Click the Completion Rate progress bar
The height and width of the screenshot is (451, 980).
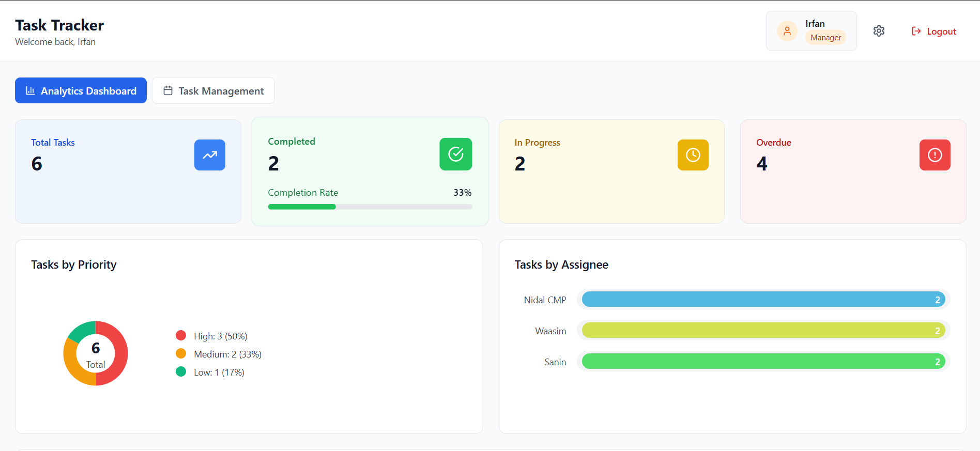(x=370, y=207)
